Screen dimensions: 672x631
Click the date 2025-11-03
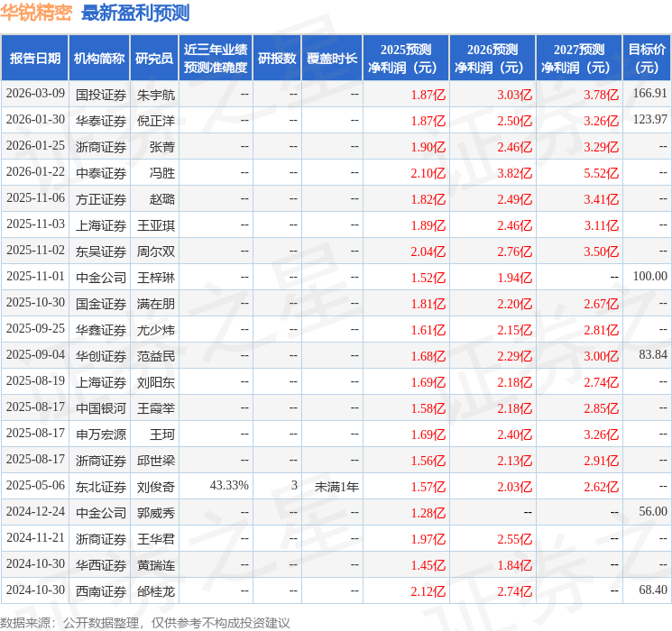pyautogui.click(x=35, y=224)
